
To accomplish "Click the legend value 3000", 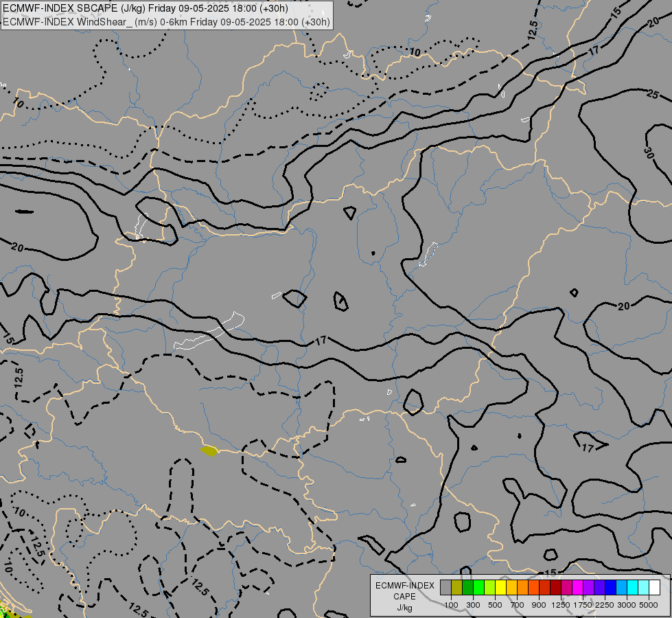I will click(627, 605).
